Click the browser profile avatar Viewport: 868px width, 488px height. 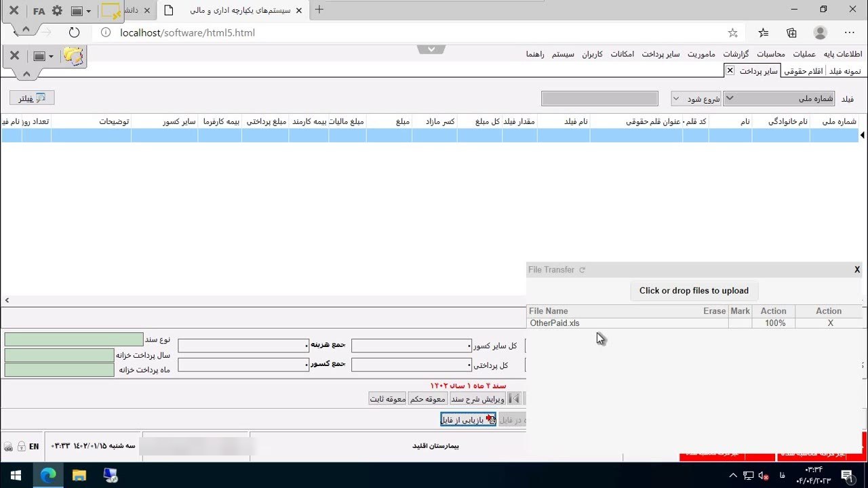pos(821,33)
